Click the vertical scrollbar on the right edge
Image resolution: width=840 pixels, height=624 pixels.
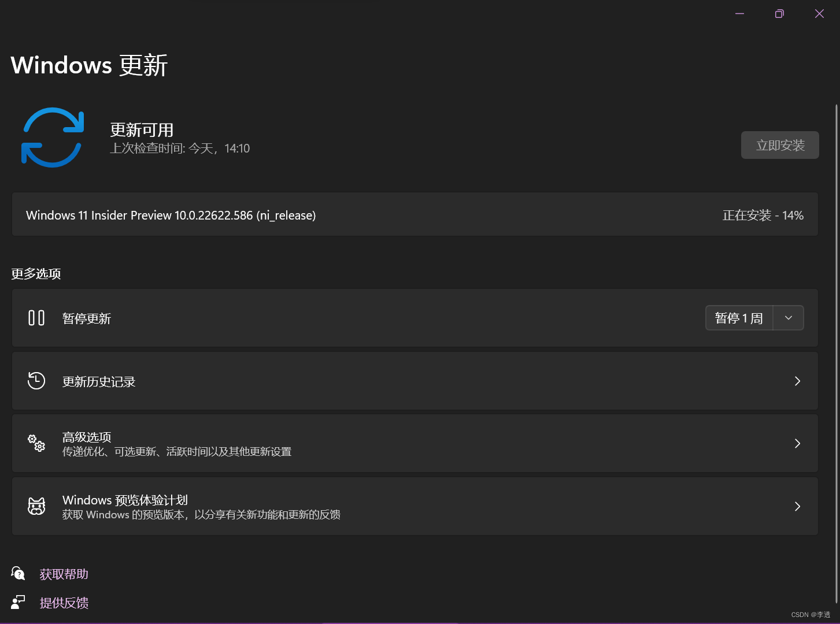click(836, 354)
